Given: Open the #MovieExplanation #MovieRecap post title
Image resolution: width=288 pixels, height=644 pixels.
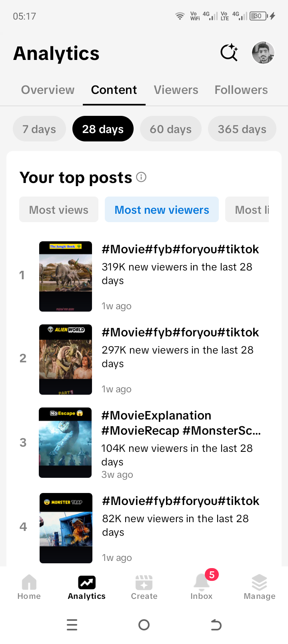Looking at the screenshot, I should point(181,423).
